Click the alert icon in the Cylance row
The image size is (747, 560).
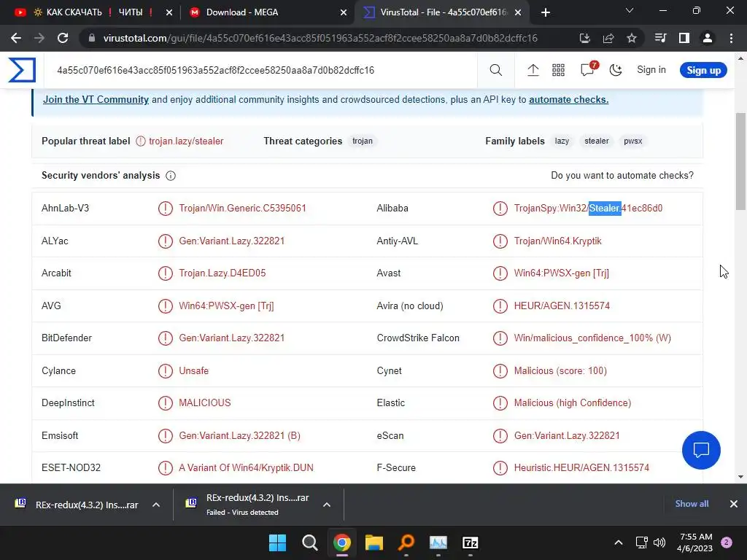(x=166, y=370)
